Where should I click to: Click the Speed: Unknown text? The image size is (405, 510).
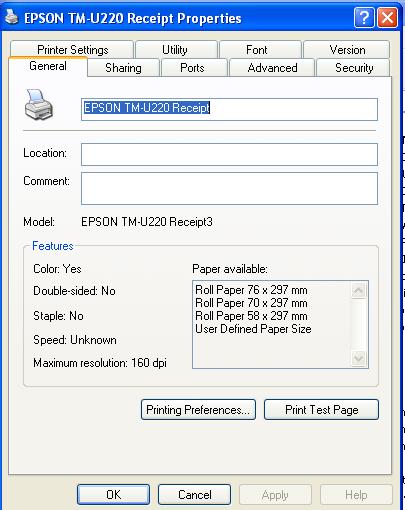[75, 340]
